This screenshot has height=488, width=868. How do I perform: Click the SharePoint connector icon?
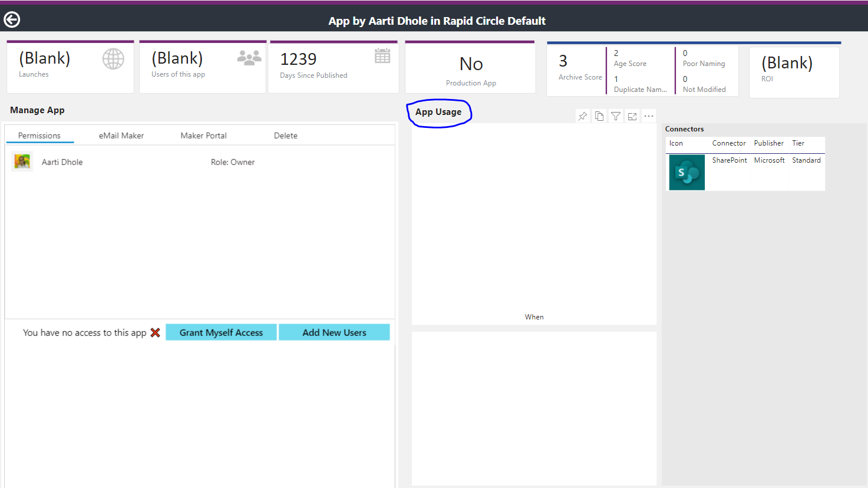pos(686,172)
